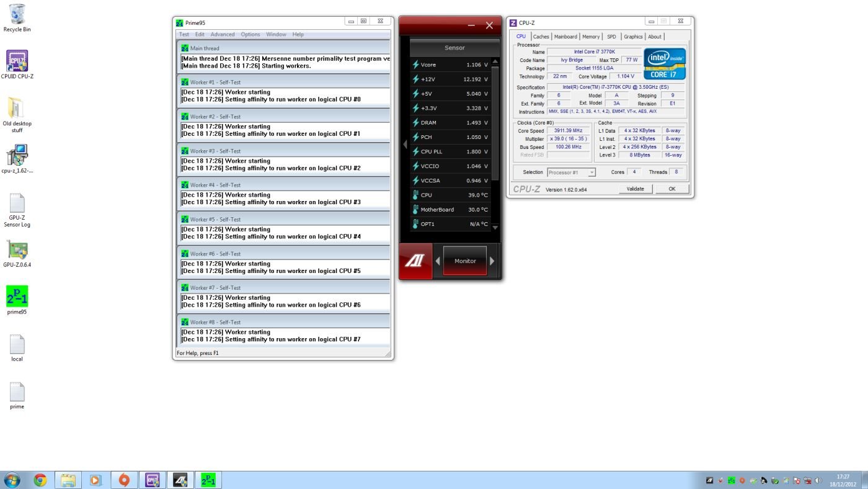This screenshot has width=868, height=489.
Task: Select the GPU-Z.0.6.4 desktop icon
Action: click(x=17, y=254)
